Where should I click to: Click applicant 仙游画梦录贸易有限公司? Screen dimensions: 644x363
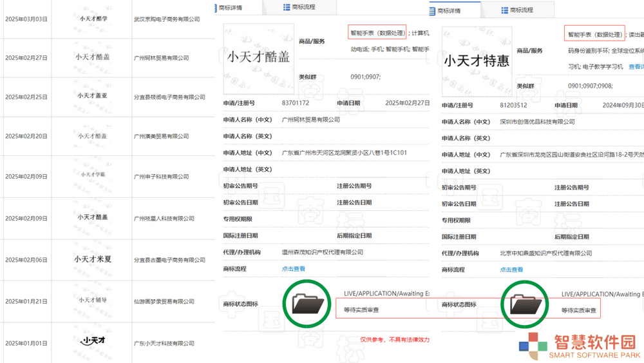[164, 301]
